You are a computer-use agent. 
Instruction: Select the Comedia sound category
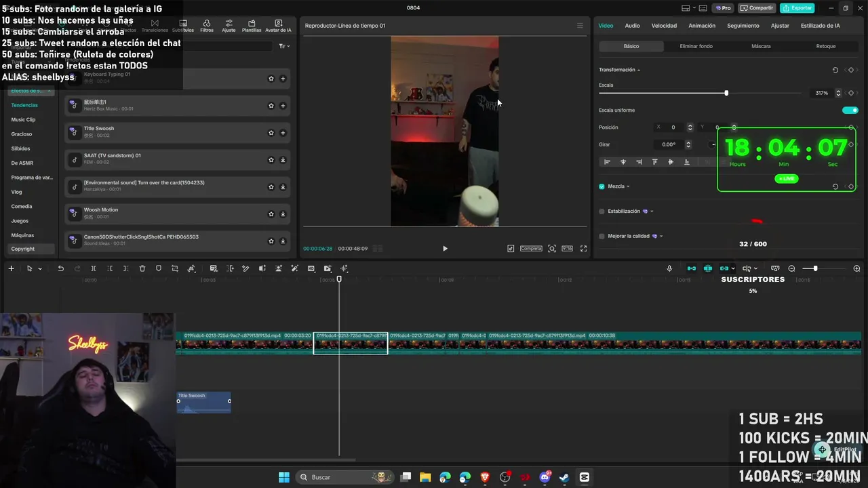point(22,206)
